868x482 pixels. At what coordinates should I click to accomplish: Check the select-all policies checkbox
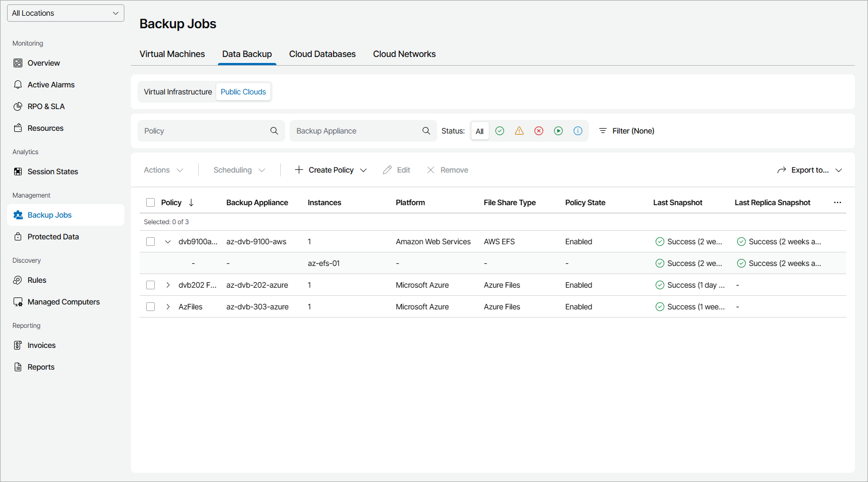click(x=150, y=202)
